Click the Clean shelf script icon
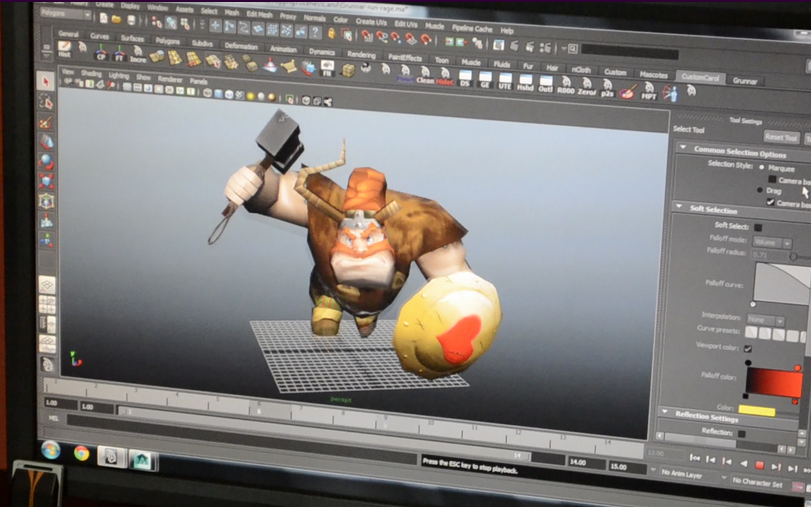Screen dimensions: 812x507 click(425, 76)
